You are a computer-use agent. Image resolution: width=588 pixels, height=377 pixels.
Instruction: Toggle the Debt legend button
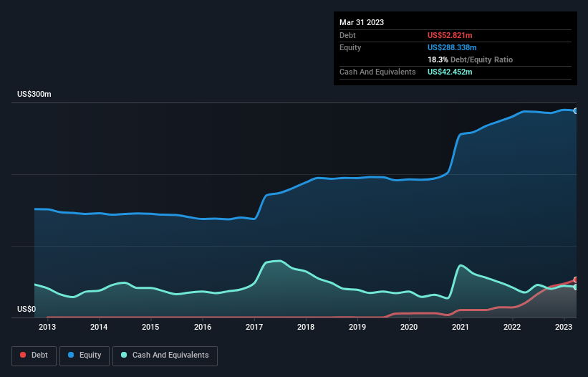(34, 355)
